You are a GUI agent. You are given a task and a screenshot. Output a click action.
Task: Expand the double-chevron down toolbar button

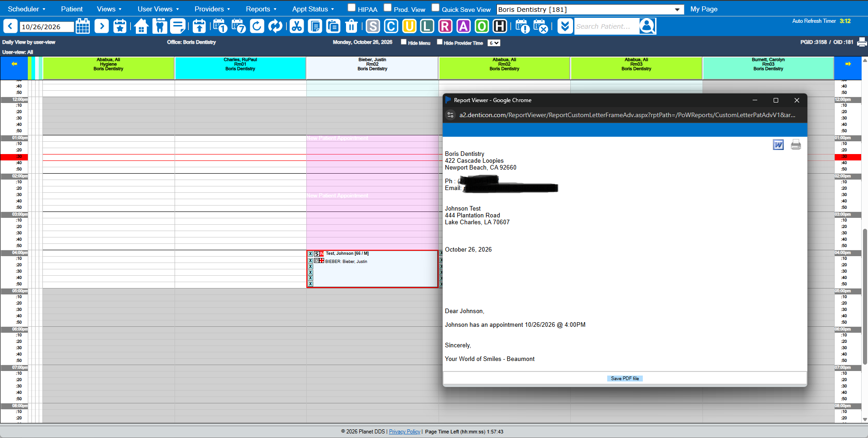click(x=564, y=26)
